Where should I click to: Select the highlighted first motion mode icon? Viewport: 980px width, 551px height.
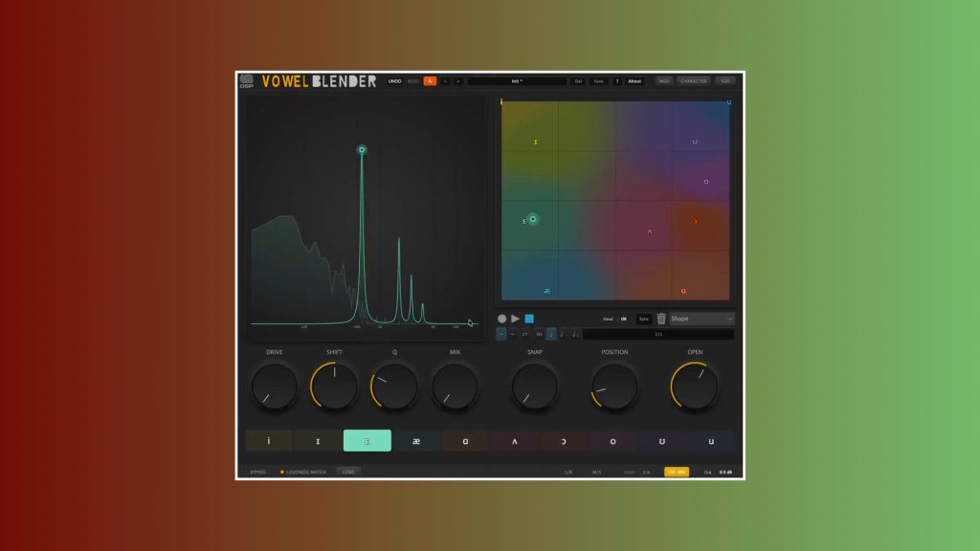(x=501, y=334)
